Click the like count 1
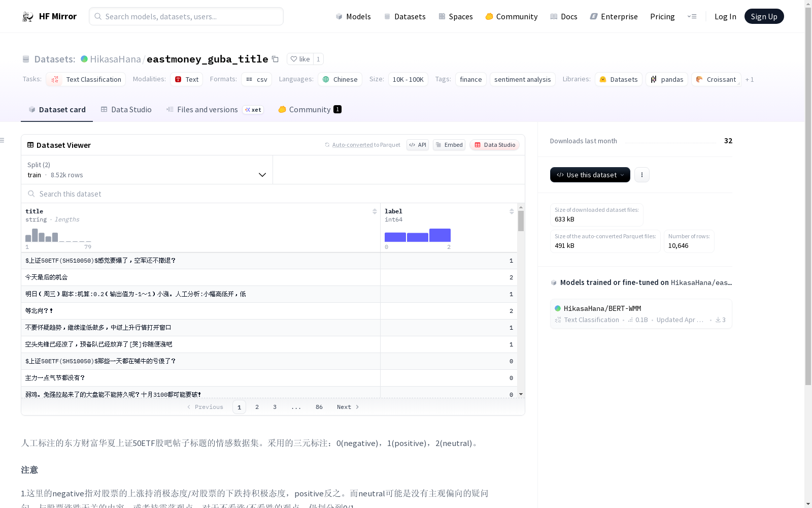812x508 pixels. [318, 59]
